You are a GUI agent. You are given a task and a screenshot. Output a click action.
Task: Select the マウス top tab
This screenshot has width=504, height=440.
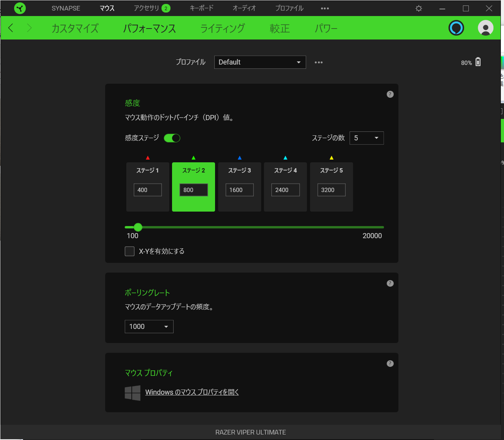(x=107, y=8)
